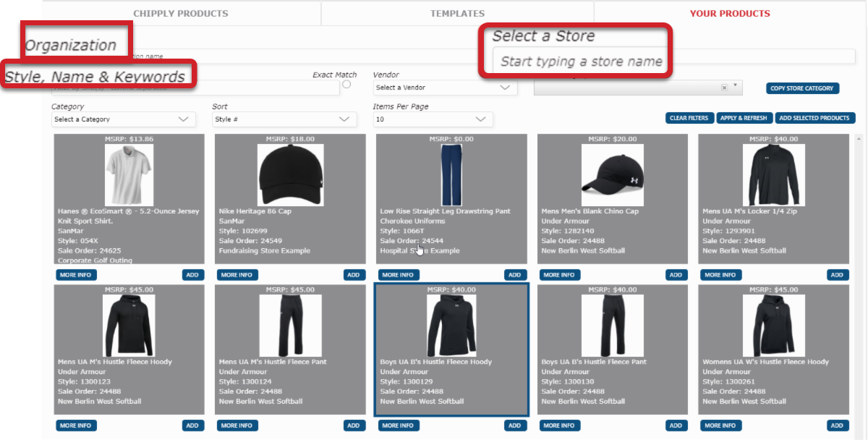Open More Info for Boys Hustle Fleece Pant
Viewport: 868px width, 440px height.
(x=559, y=426)
